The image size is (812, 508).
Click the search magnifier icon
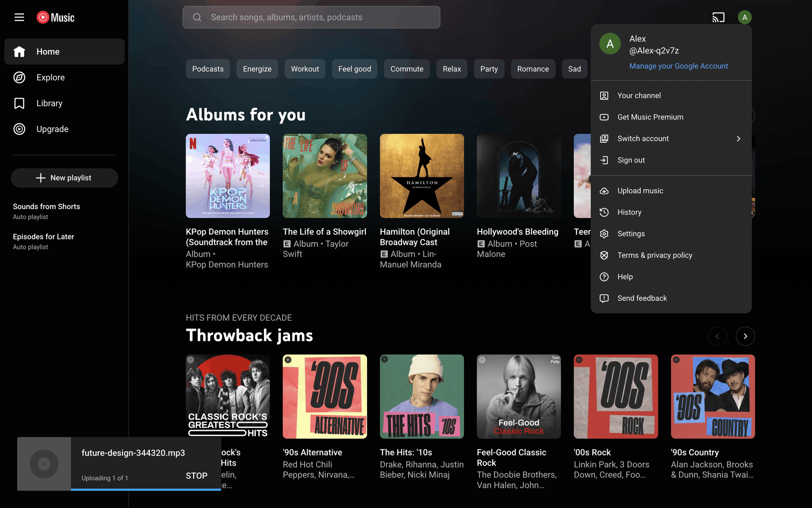[197, 17]
